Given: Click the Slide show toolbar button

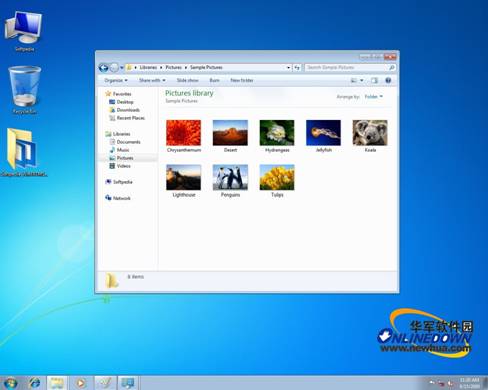Looking at the screenshot, I should (187, 80).
